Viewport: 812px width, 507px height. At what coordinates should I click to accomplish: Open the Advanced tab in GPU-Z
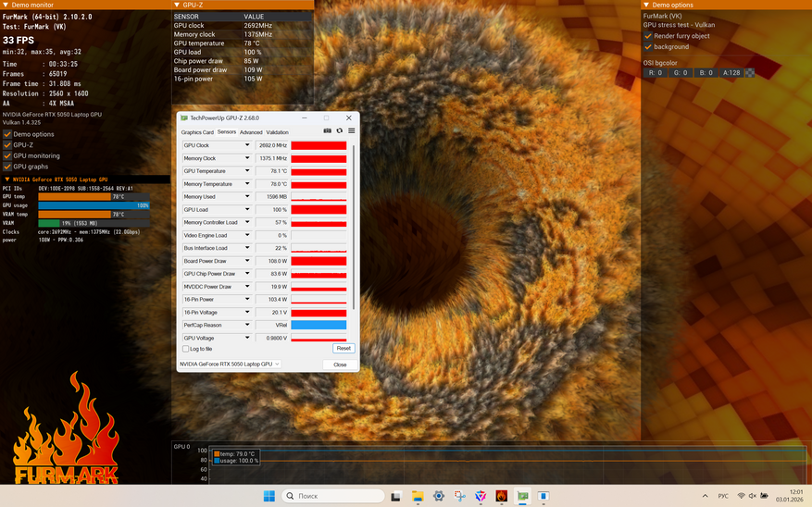(x=251, y=132)
